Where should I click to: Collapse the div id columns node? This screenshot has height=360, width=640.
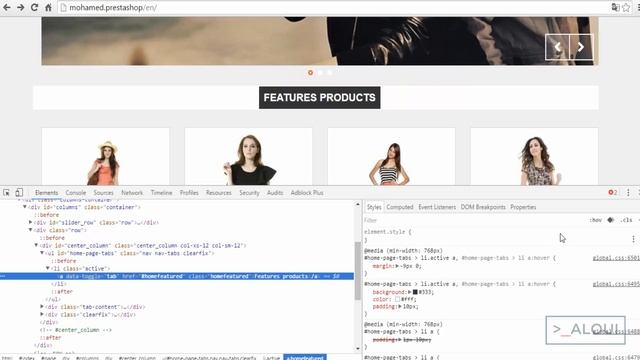click(x=25, y=207)
